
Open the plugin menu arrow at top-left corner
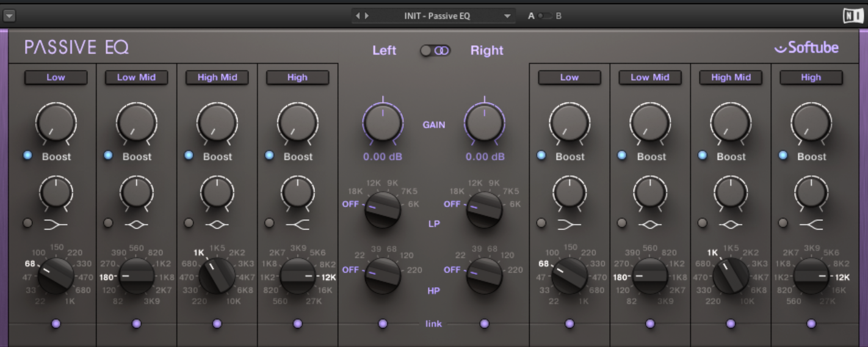pos(9,16)
